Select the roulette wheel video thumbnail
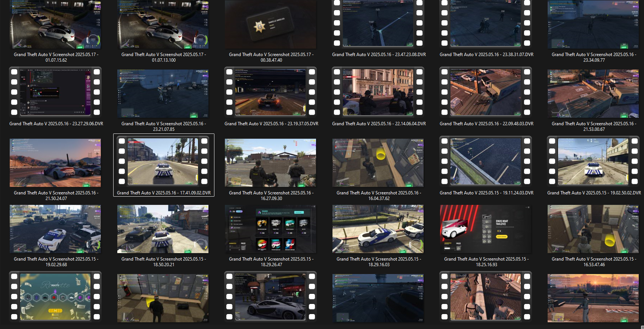Viewport: 644px width, 329px height. tap(55, 296)
